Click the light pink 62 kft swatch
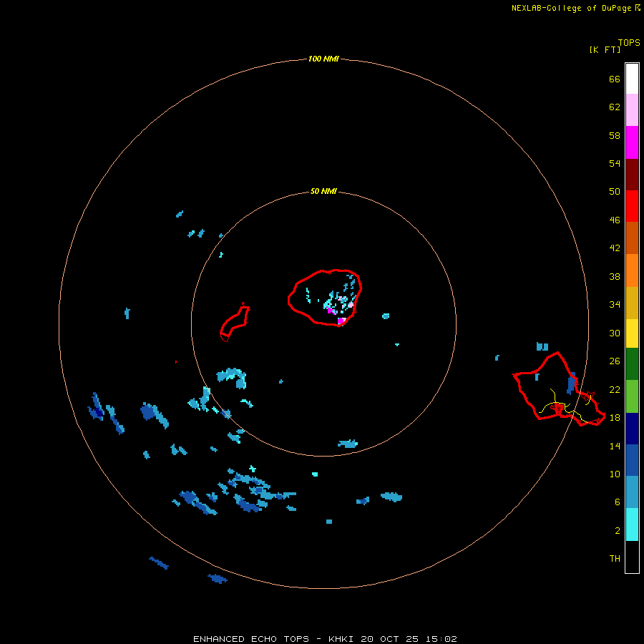Viewport: 644px width, 644px height. point(632,110)
